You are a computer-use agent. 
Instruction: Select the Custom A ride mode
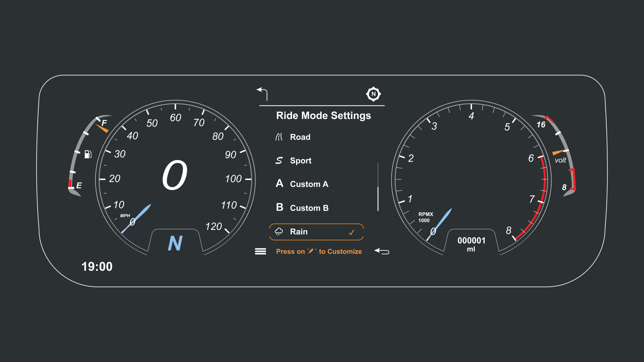309,184
